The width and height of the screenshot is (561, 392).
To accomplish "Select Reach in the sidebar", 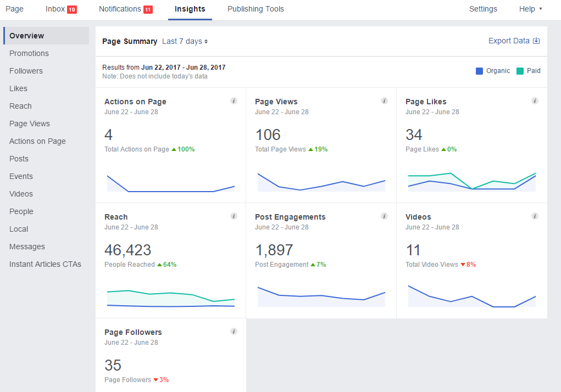I will click(20, 106).
